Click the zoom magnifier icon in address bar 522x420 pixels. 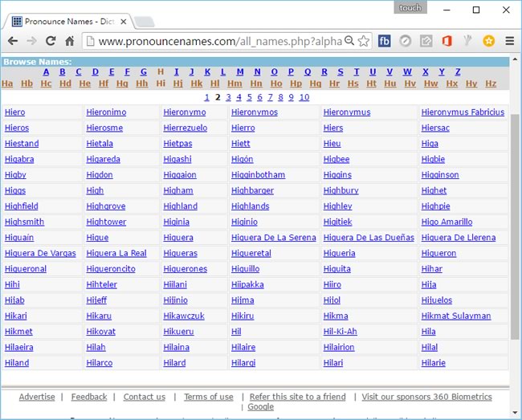349,41
